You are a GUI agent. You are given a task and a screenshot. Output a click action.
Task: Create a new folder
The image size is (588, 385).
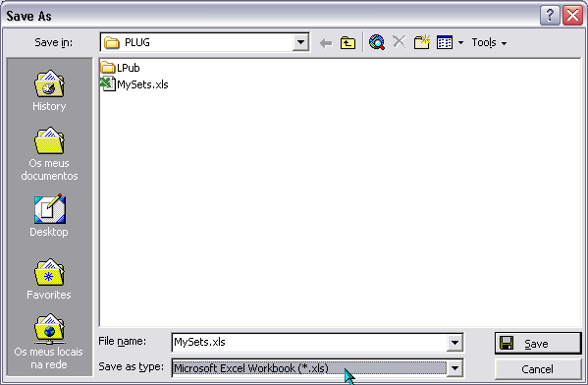(422, 42)
